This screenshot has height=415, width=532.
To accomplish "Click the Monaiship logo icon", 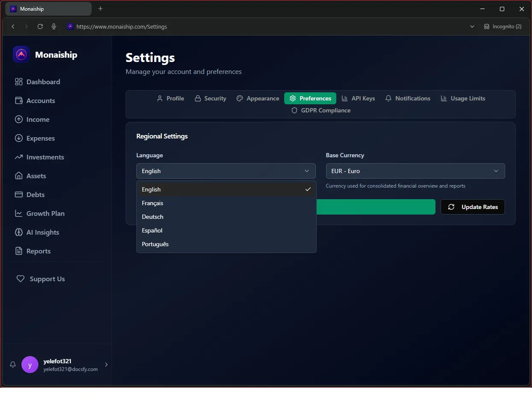I will tap(21, 54).
